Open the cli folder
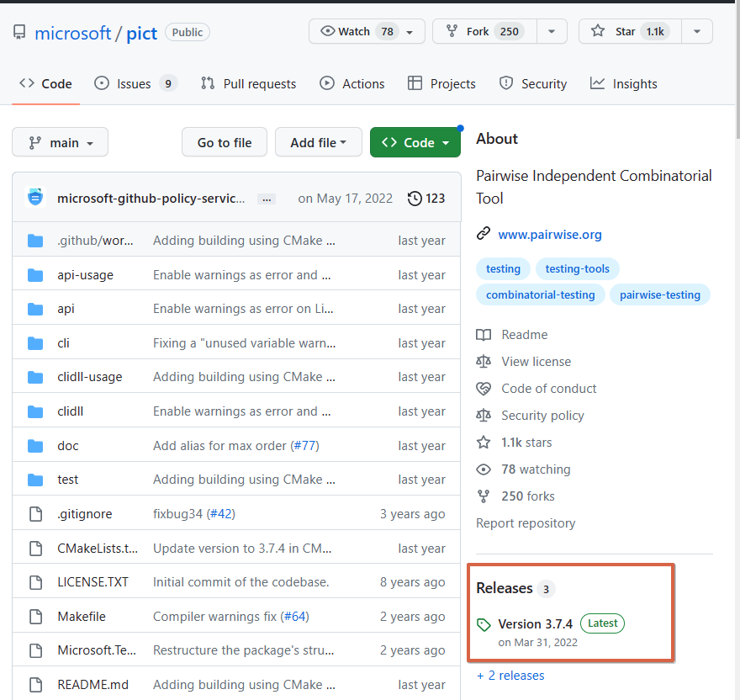The image size is (740, 700). pyautogui.click(x=63, y=343)
